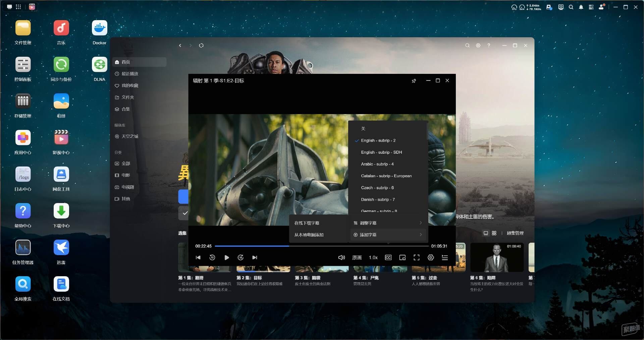
Task: Search in the media center window
Action: tap(467, 45)
